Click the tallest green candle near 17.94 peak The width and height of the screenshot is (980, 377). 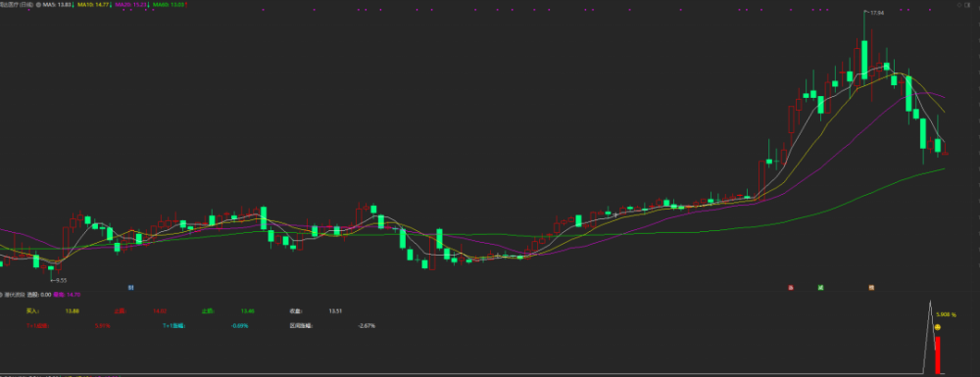[x=864, y=60]
